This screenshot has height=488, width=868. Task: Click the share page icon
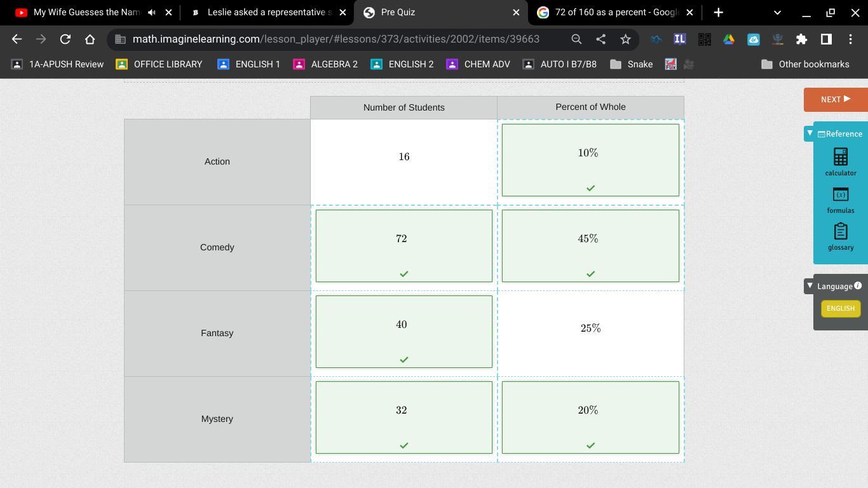600,39
